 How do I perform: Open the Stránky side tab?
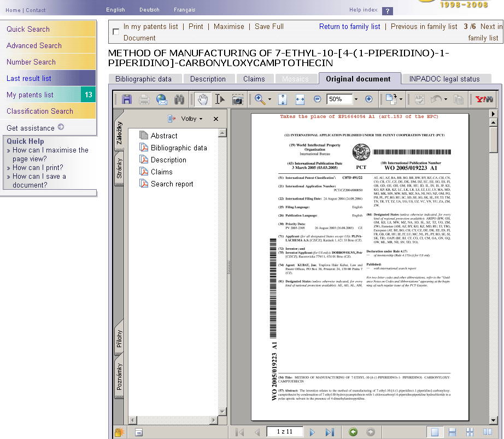click(x=119, y=168)
